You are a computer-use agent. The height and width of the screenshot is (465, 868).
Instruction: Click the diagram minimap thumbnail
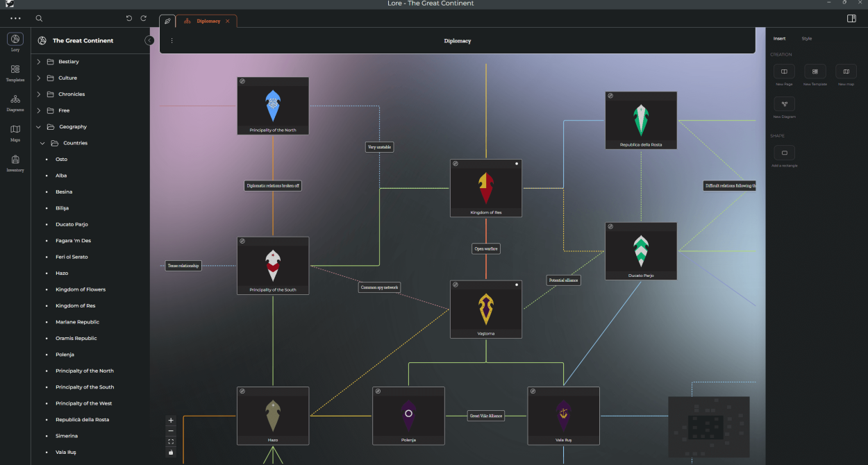point(708,426)
